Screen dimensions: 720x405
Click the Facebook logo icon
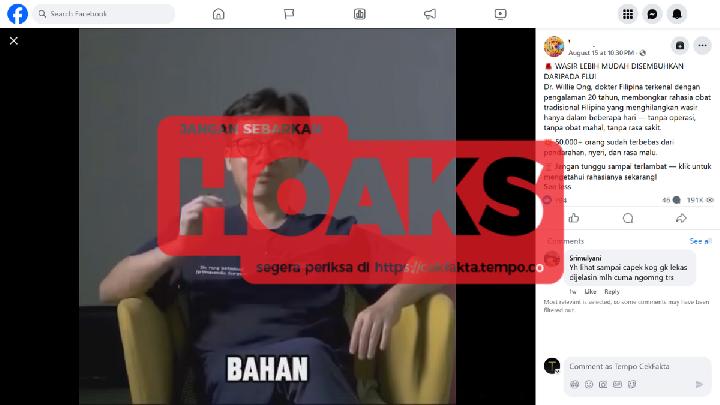(17, 14)
